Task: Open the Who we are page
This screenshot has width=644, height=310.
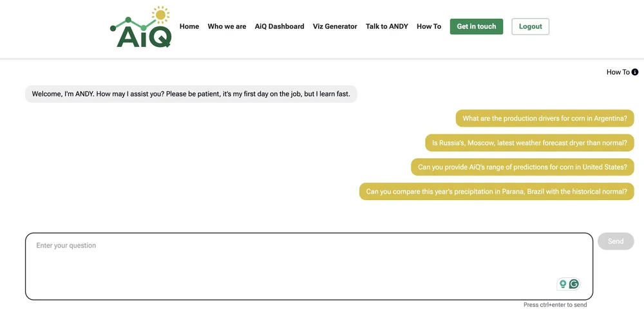Action: 227,26
